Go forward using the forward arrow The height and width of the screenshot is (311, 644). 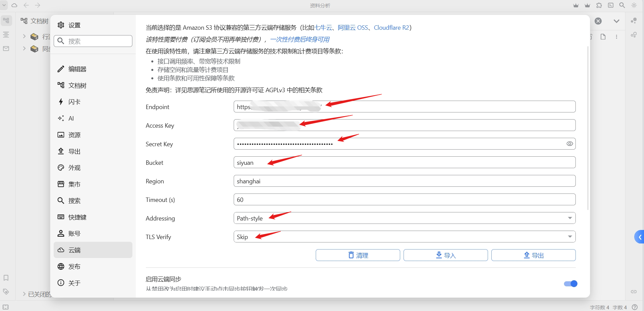pos(37,5)
